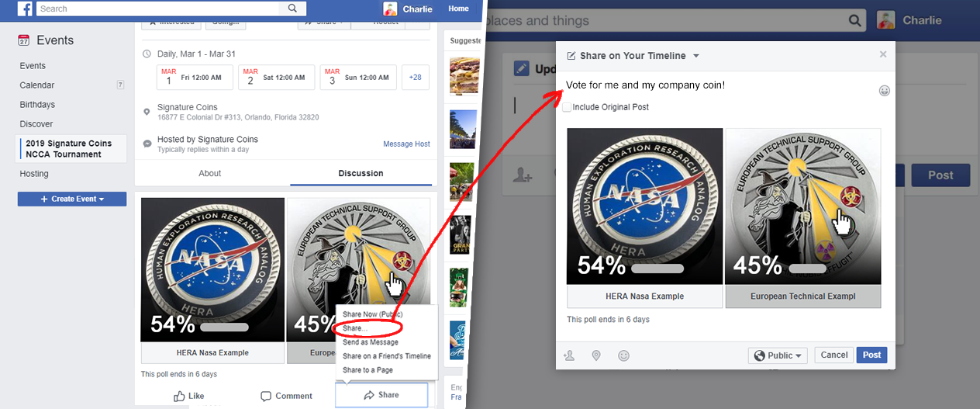Viewport: 980px width, 409px height.
Task: Click the Comment bubble icon under the poll
Action: (x=266, y=396)
